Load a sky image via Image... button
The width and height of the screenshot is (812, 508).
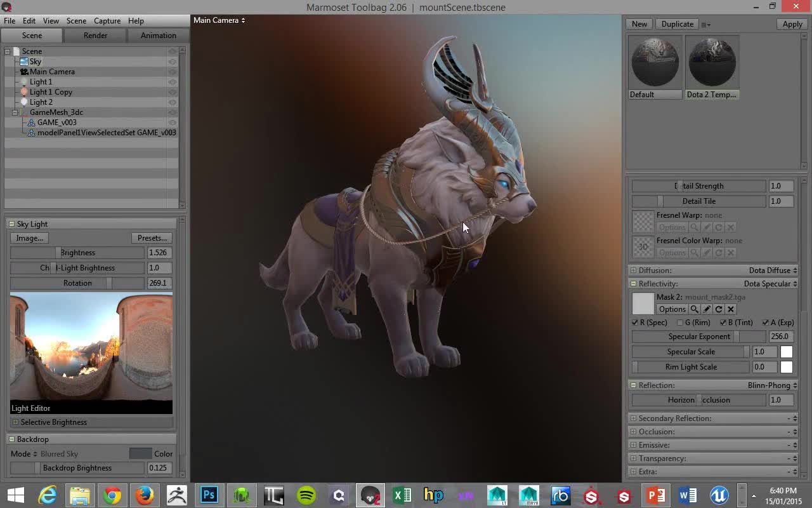[29, 238]
